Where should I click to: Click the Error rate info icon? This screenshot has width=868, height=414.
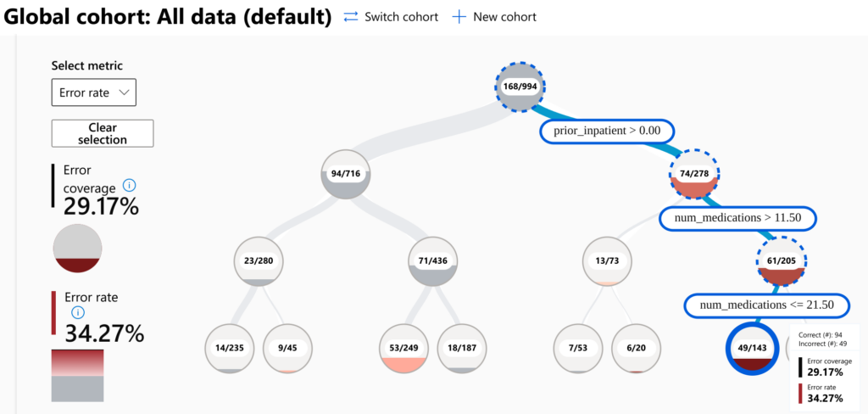point(79,312)
